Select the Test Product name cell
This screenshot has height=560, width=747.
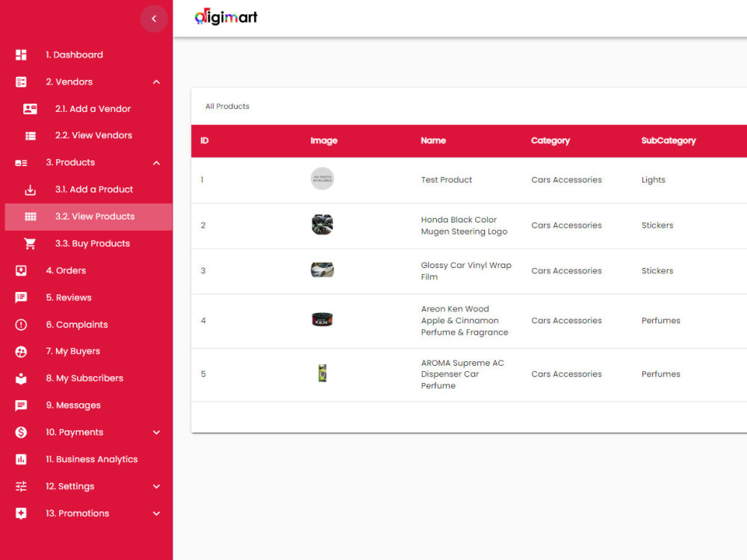[x=447, y=180]
